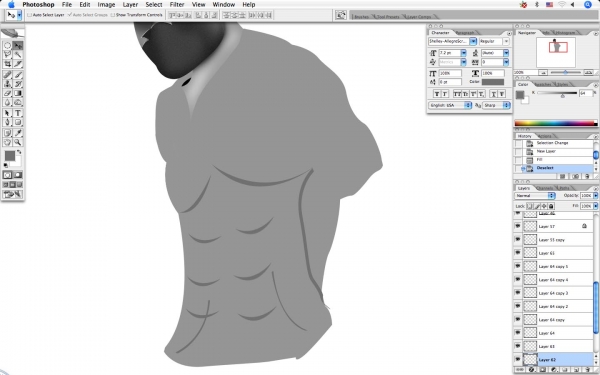
Task: Select the Type tool
Action: pos(18,113)
